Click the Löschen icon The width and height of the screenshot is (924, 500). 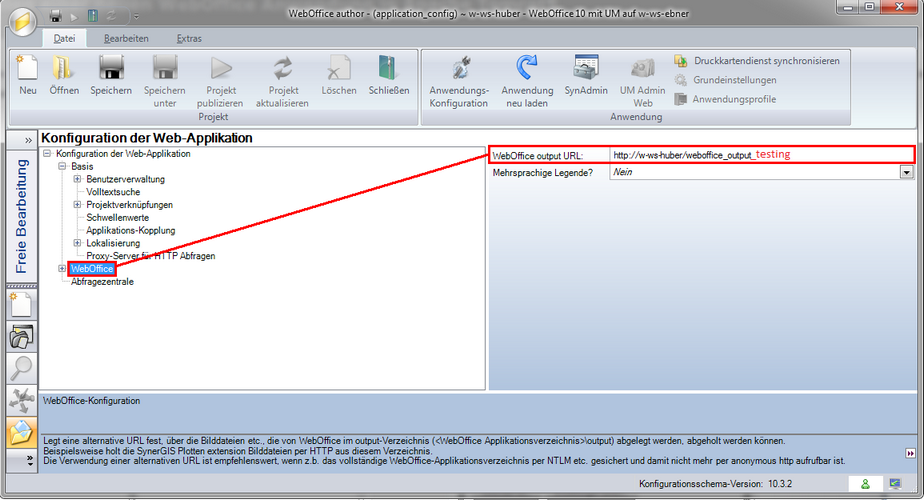tap(339, 68)
